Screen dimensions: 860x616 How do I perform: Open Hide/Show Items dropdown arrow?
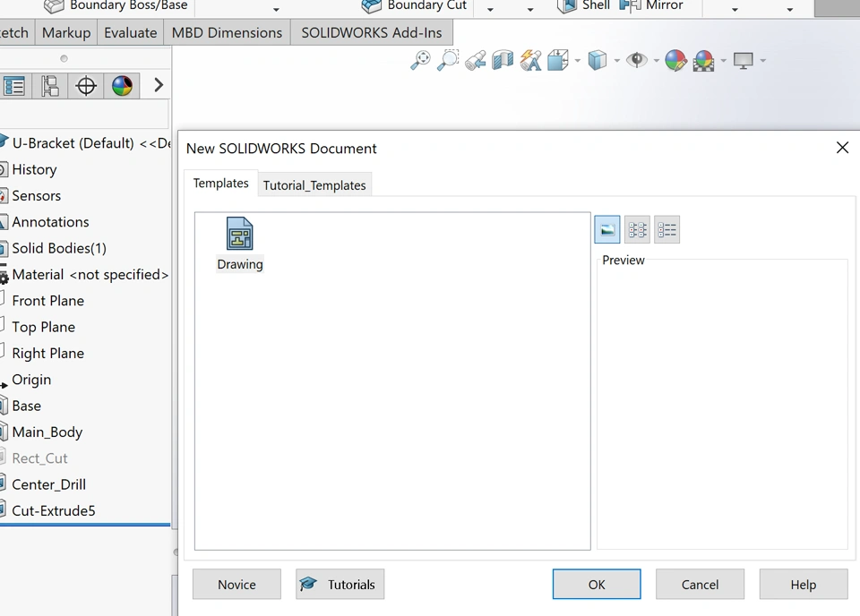point(657,61)
